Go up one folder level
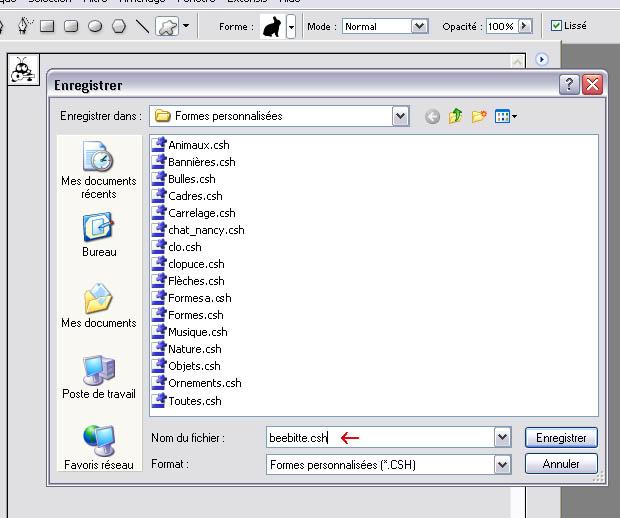 (455, 116)
